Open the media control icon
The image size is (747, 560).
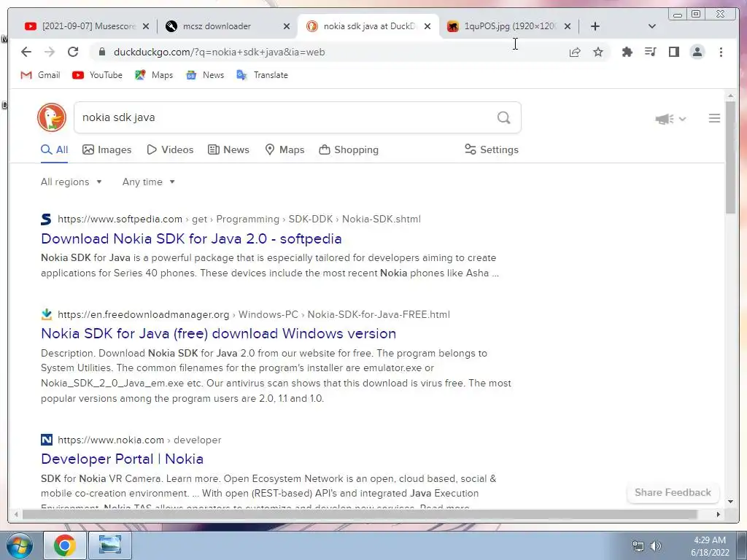[x=650, y=52]
